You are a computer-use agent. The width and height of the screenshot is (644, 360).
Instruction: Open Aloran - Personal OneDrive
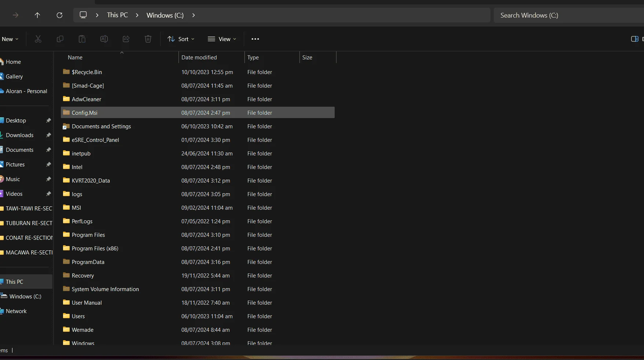click(26, 91)
